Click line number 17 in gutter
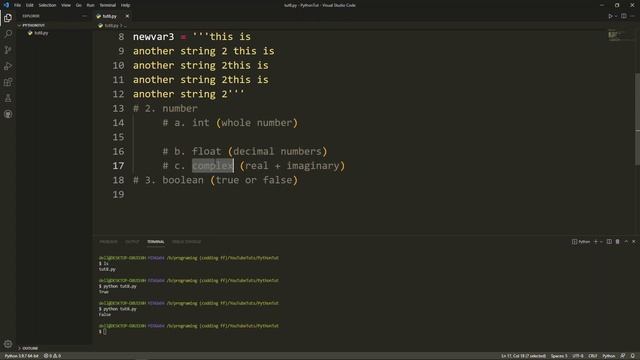This screenshot has width=640, height=360. [118, 166]
